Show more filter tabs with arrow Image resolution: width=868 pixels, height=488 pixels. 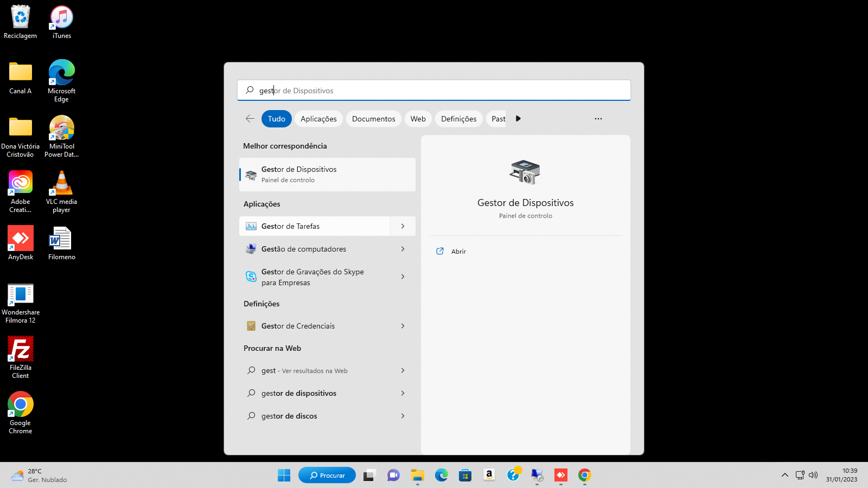tap(518, 119)
